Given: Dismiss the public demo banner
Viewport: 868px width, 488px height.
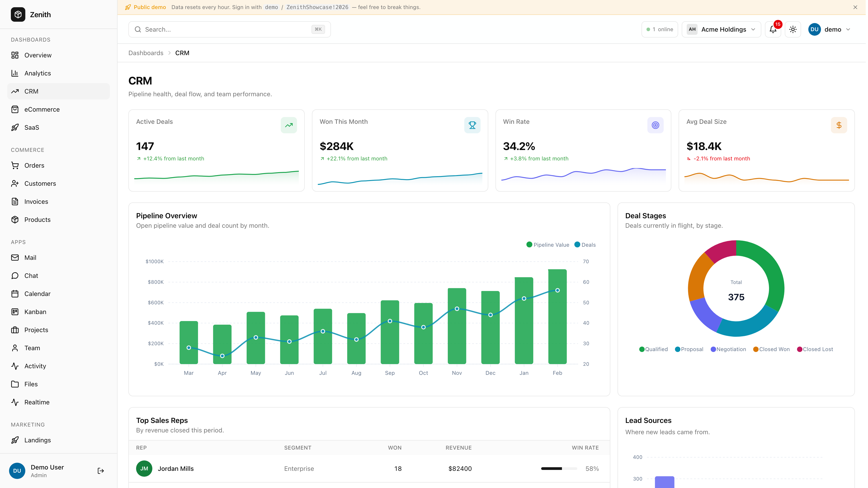Looking at the screenshot, I should (855, 7).
